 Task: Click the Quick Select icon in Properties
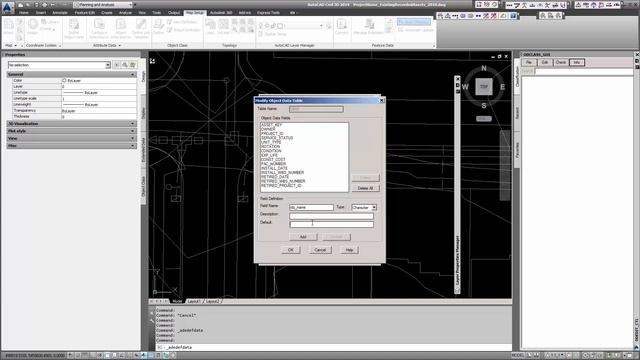(133, 65)
